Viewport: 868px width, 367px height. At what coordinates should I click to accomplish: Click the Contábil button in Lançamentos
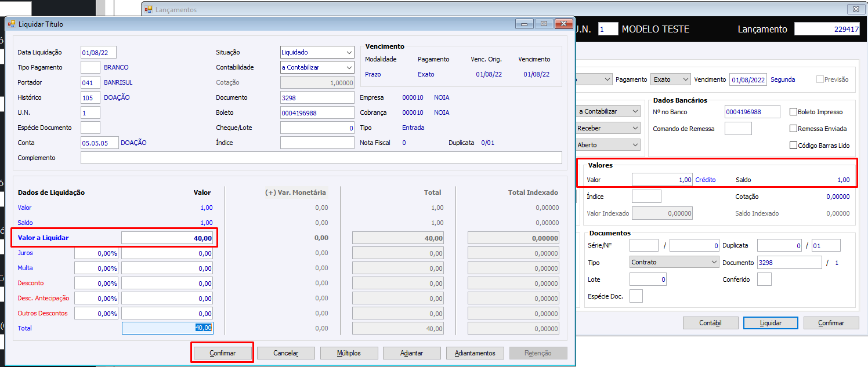click(x=710, y=323)
